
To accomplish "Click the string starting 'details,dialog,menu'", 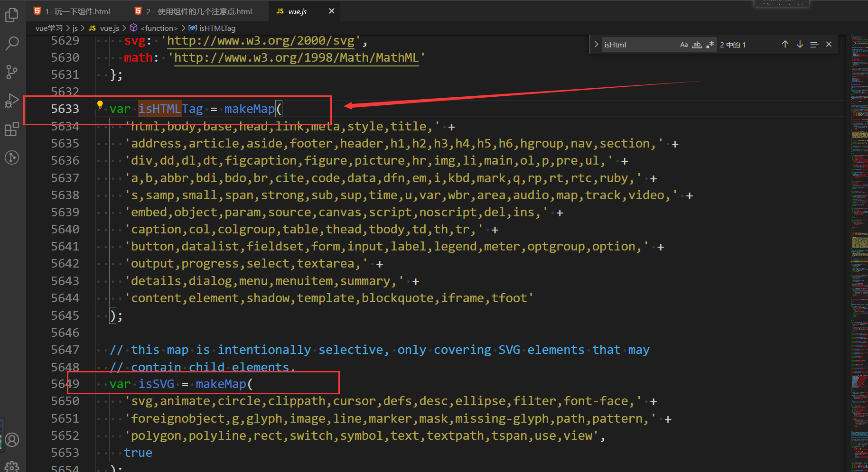I will [264, 281].
